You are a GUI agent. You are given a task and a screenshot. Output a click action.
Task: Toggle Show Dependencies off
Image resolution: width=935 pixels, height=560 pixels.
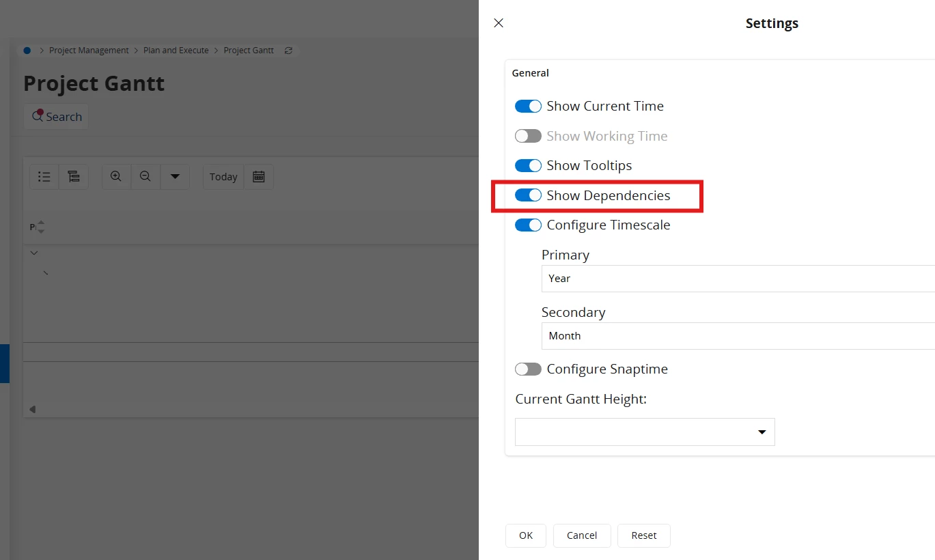(x=528, y=196)
